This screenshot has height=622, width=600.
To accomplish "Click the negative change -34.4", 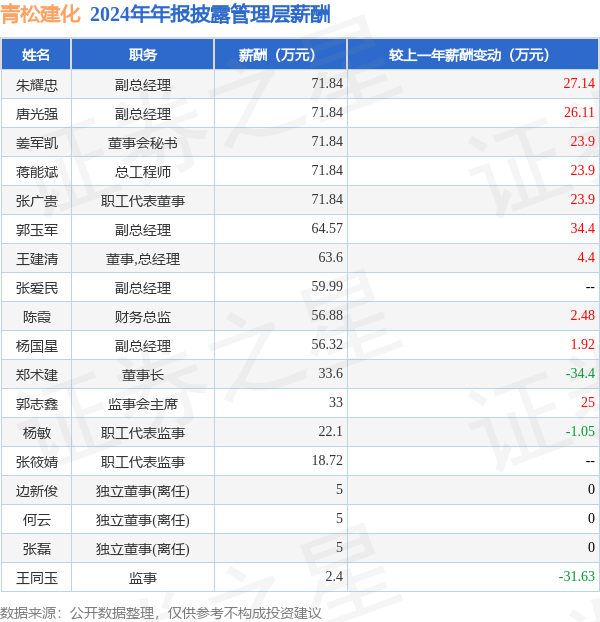I will [580, 373].
